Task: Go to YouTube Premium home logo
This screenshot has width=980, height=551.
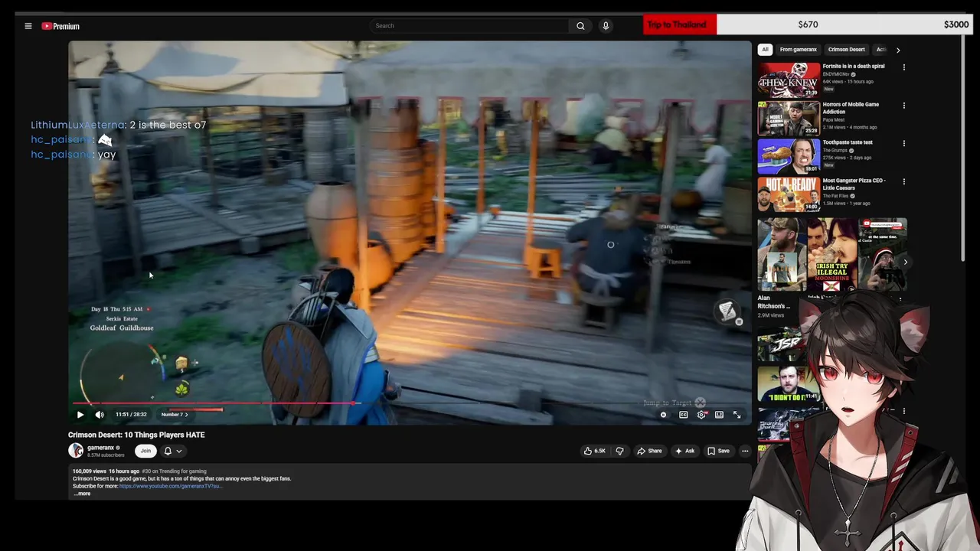Action: (60, 26)
